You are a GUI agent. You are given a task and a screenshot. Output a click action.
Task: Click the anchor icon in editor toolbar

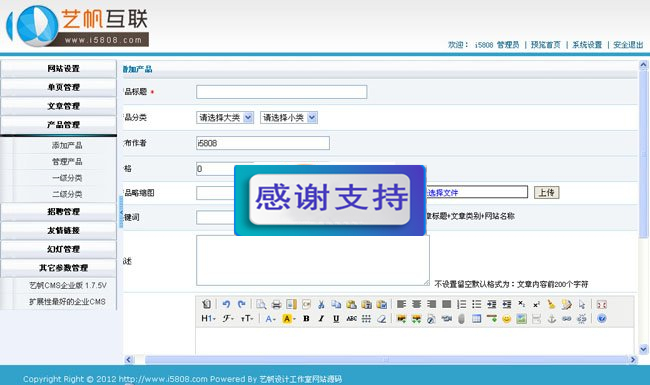pyautogui.click(x=551, y=319)
